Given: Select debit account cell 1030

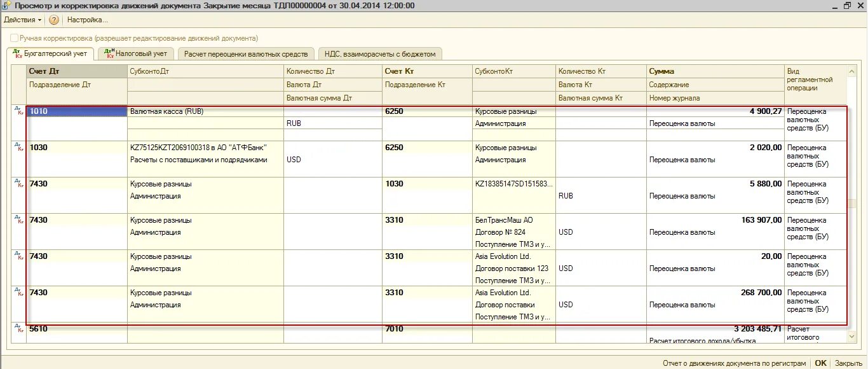Looking at the screenshot, I should 77,148.
